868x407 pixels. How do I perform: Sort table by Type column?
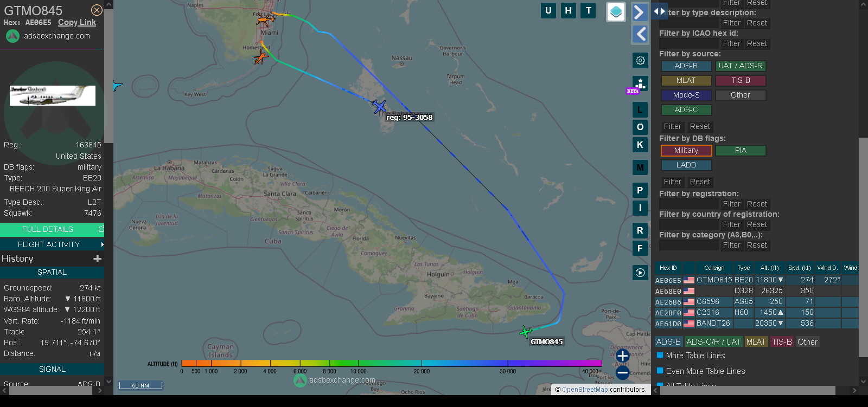[x=743, y=268]
